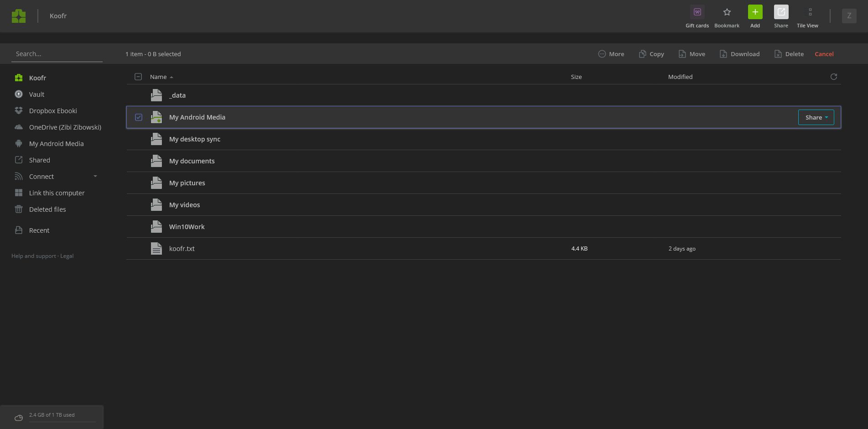Click My pictures folder icon
Viewport: 868px width, 429px height.
156,183
